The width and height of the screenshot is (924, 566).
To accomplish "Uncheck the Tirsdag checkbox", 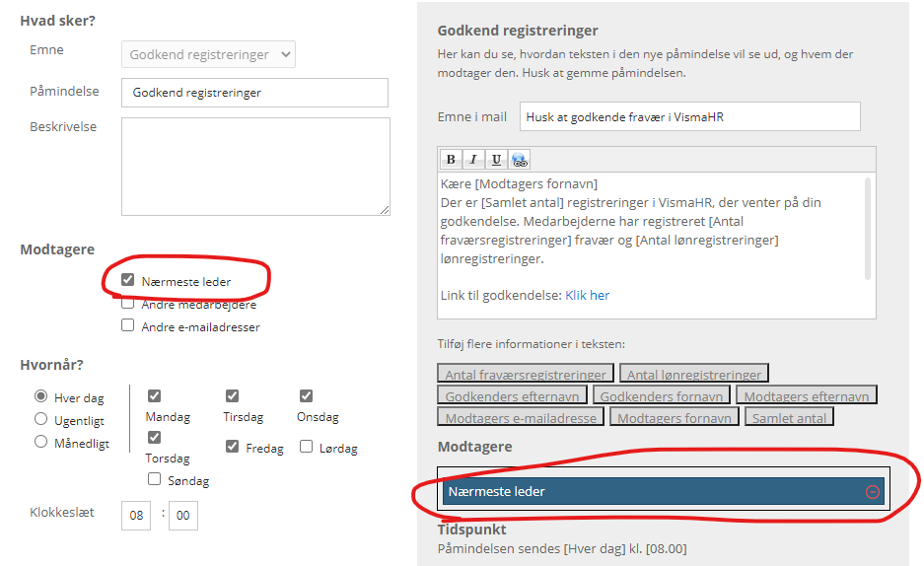I will [232, 395].
